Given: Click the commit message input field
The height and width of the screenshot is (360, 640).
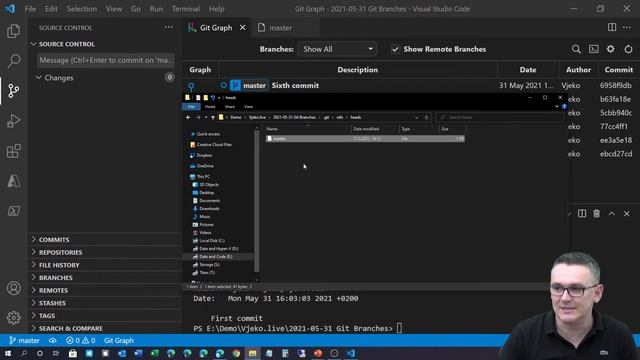Looking at the screenshot, I should (x=106, y=60).
